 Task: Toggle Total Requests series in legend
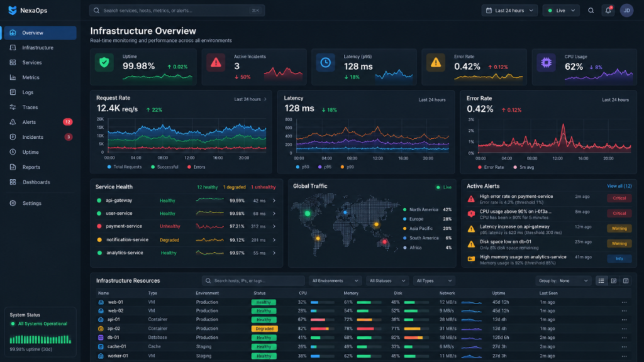point(125,167)
